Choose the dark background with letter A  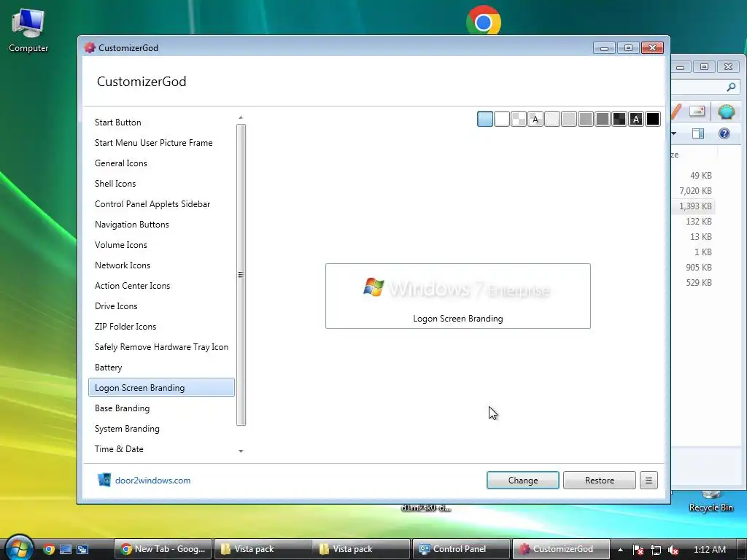point(636,119)
